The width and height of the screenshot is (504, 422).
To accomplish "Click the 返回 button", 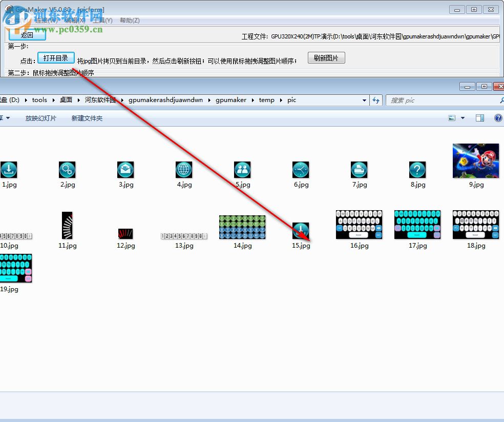I will pyautogui.click(x=26, y=35).
